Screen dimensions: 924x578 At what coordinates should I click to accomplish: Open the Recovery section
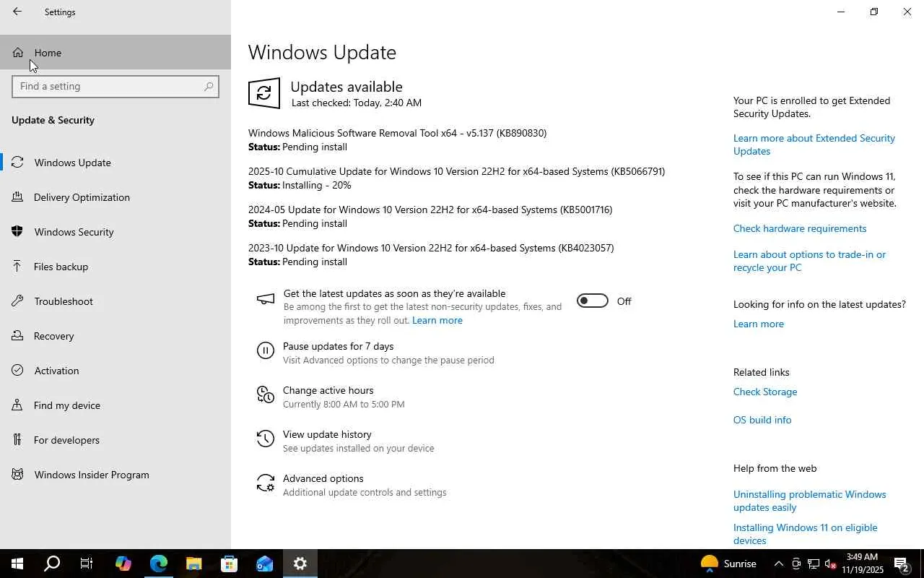pos(115,336)
